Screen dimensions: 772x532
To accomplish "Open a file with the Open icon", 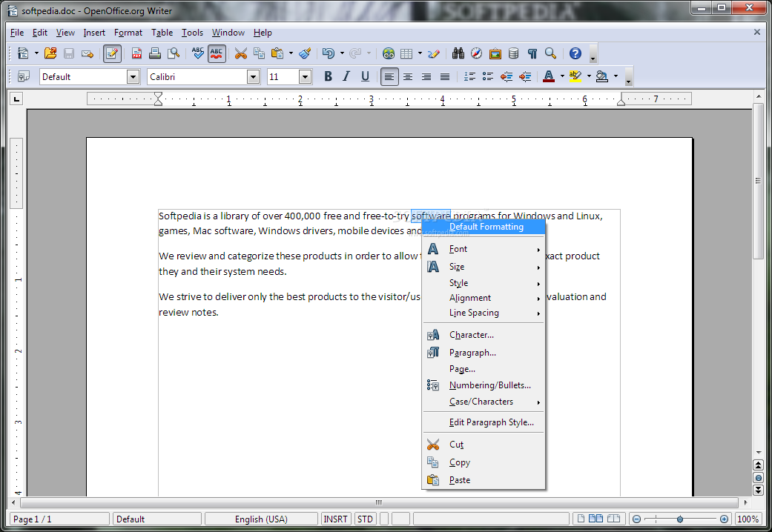I will coord(50,53).
